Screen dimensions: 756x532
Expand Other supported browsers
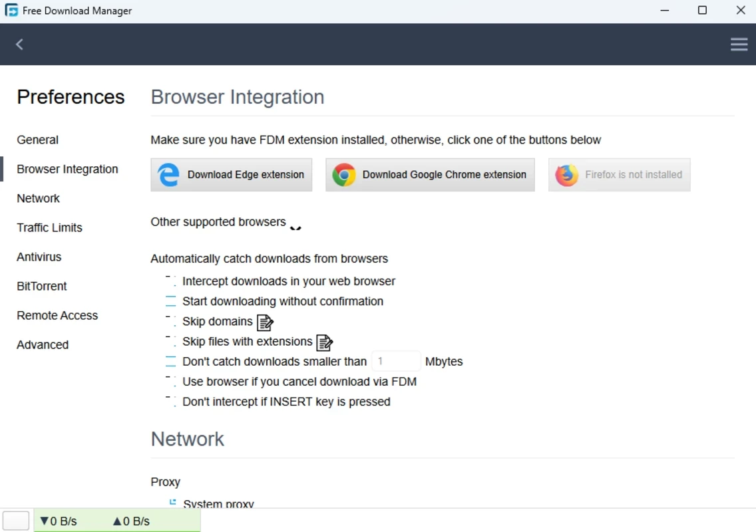point(295,227)
